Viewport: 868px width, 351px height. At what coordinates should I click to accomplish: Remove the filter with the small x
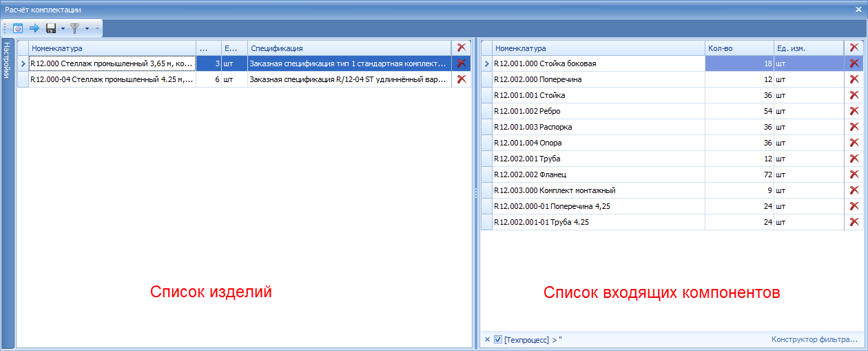point(486,339)
